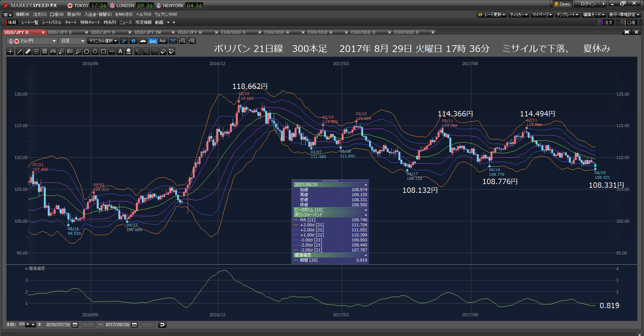
Task: Click the erase-all objects icon
Action: pyautogui.click(x=171, y=51)
